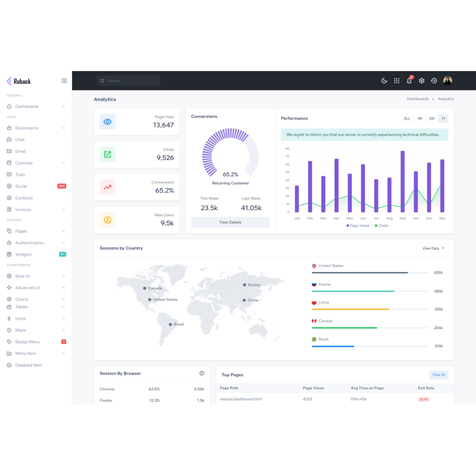Image resolution: width=476 pixels, height=476 pixels.
Task: Expand the Dashboards chevron
Action: 63,106
